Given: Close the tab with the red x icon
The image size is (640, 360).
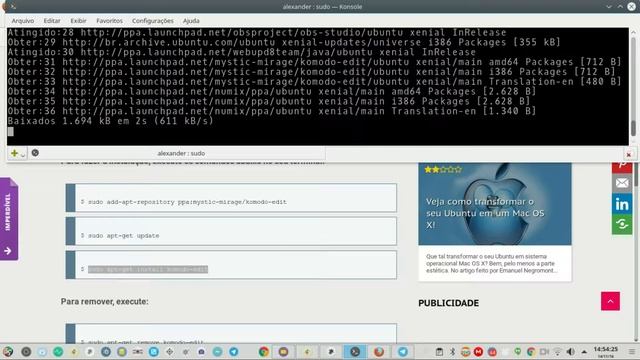Looking at the screenshot, I should tap(629, 155).
